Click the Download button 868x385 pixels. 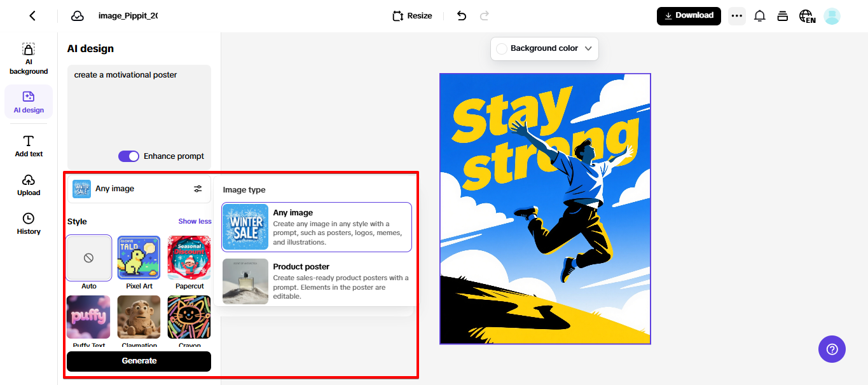[x=689, y=16]
